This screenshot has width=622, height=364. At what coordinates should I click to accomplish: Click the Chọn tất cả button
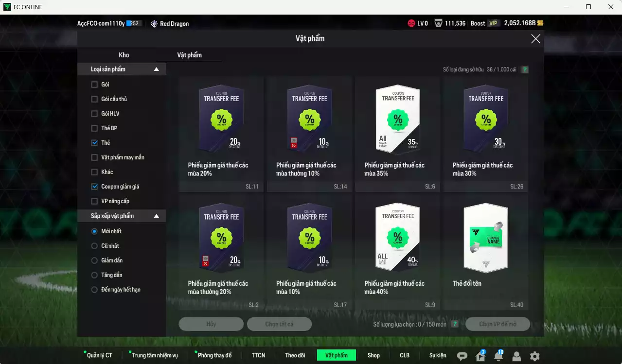279,324
